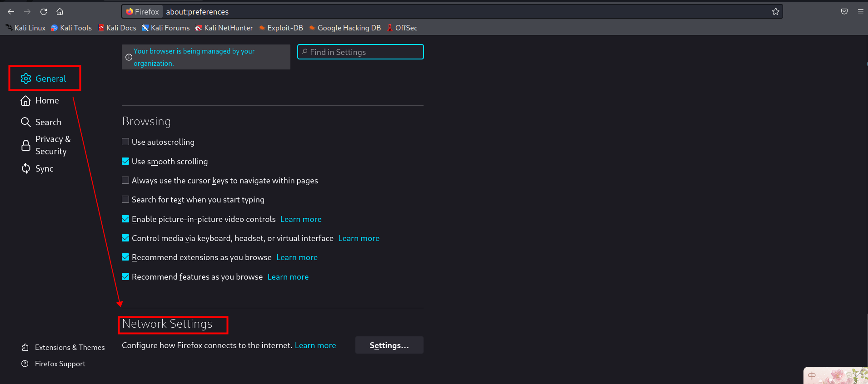Image resolution: width=868 pixels, height=384 pixels.
Task: Open Firefox Support
Action: (54, 364)
